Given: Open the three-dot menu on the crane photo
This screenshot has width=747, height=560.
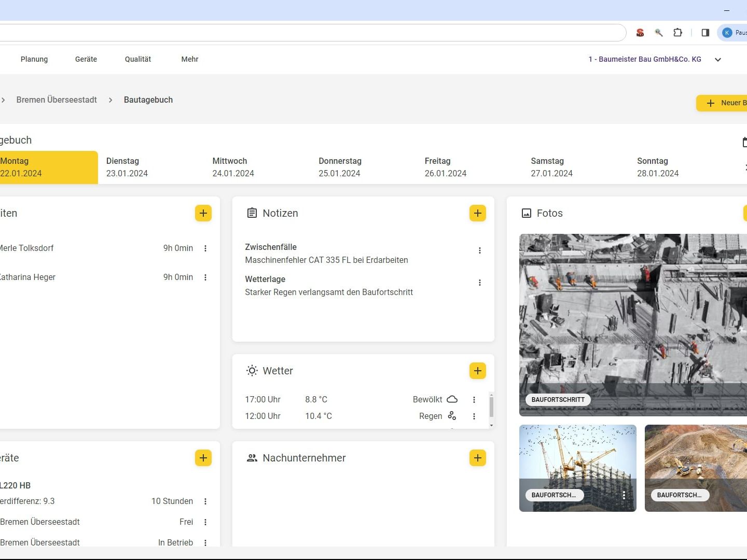Looking at the screenshot, I should click(624, 495).
